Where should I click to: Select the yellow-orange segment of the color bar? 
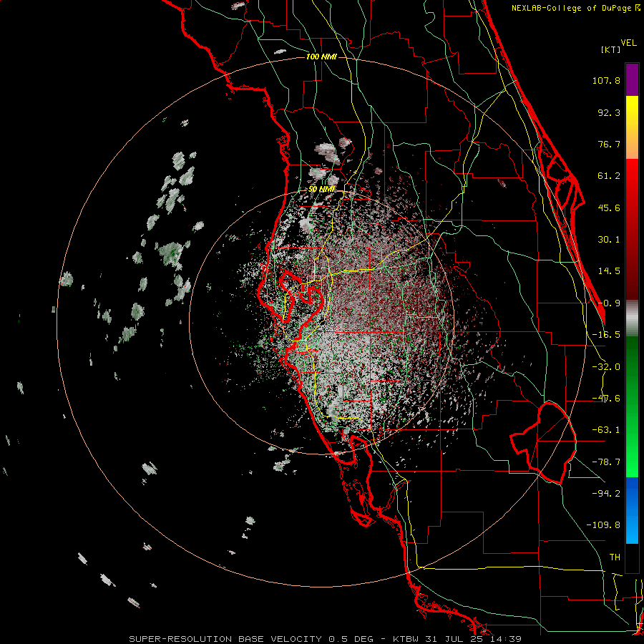tap(632, 127)
